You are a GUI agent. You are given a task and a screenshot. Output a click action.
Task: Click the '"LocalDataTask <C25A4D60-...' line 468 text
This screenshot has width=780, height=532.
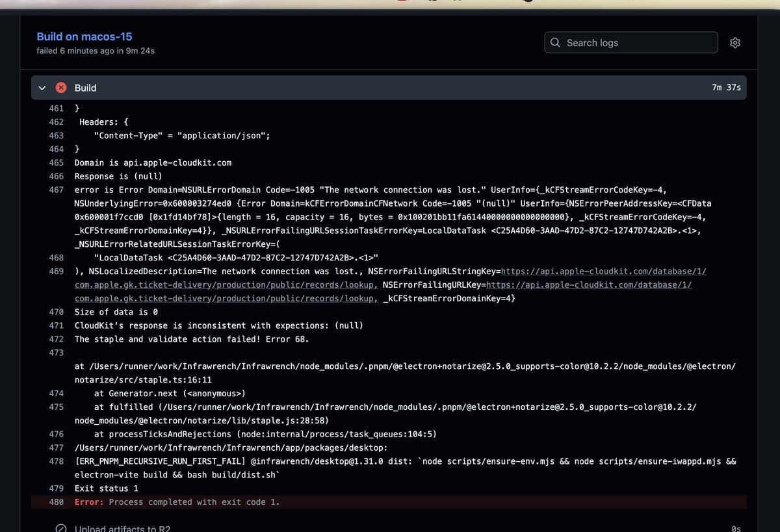pos(236,257)
